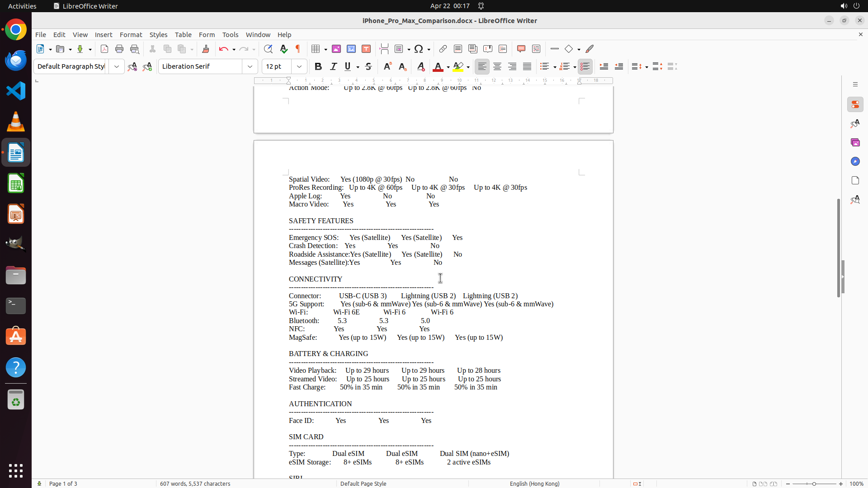Viewport: 868px width, 488px height.
Task: Insert an image from toolbar
Action: (x=336, y=49)
